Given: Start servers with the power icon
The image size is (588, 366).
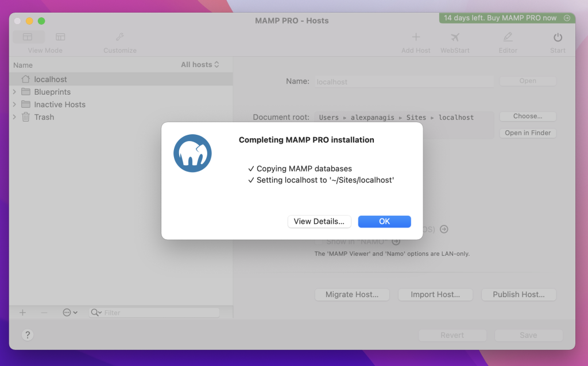Looking at the screenshot, I should [x=558, y=37].
